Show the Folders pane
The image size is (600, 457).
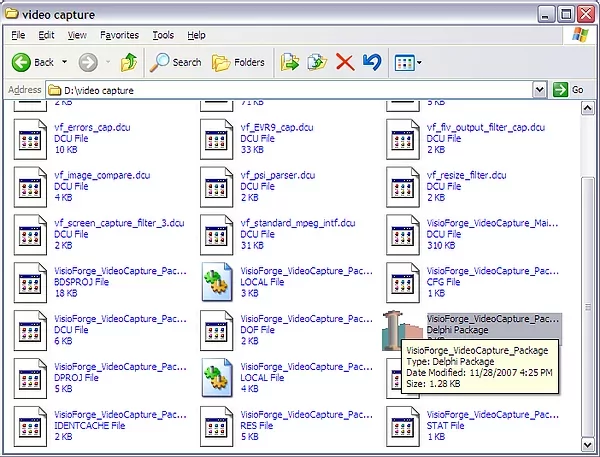[238, 62]
